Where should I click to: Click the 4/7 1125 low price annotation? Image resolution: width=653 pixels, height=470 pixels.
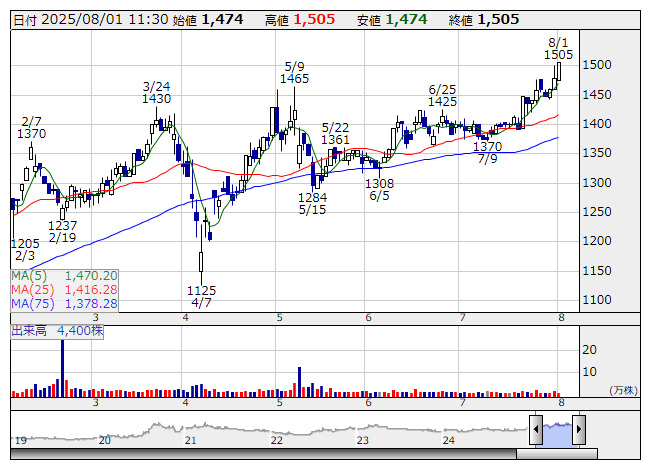click(x=202, y=296)
